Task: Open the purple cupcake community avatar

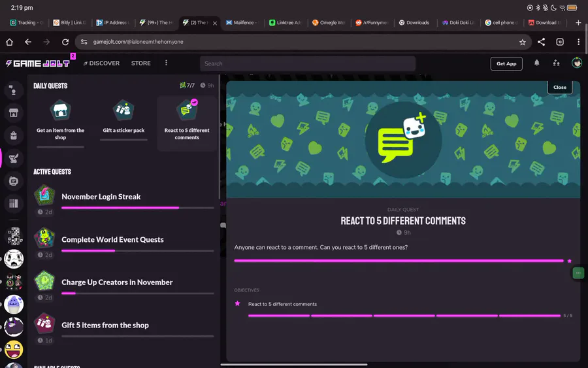Action: click(x=14, y=304)
